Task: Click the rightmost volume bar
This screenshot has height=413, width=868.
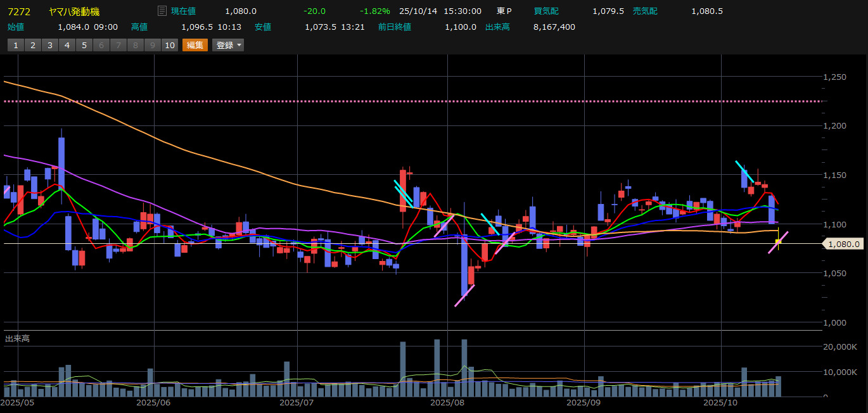Action: (778, 386)
